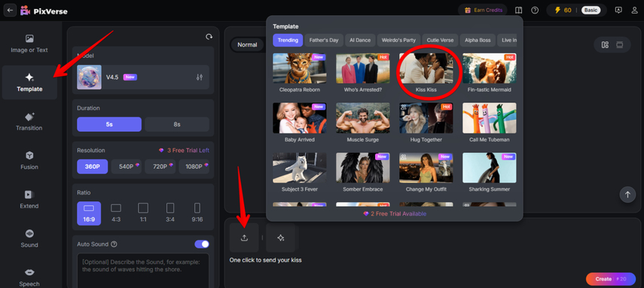Click the Create button
The image size is (644, 288).
(611, 279)
